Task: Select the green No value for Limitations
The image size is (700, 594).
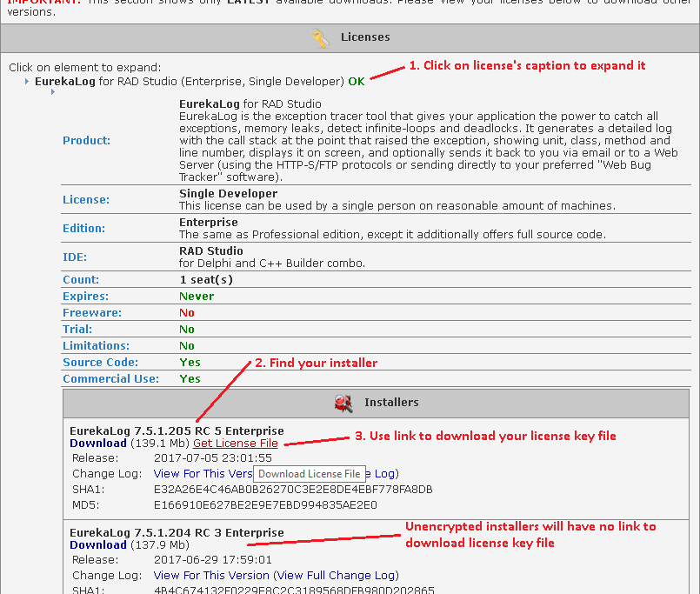Action: click(x=187, y=345)
